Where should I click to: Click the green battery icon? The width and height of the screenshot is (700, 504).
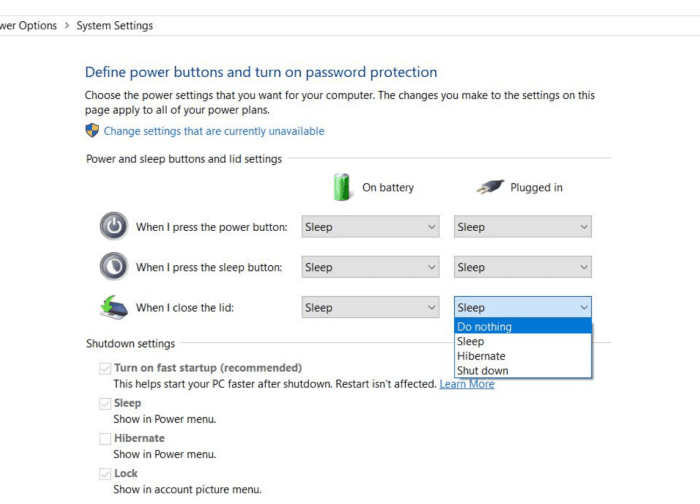click(342, 187)
